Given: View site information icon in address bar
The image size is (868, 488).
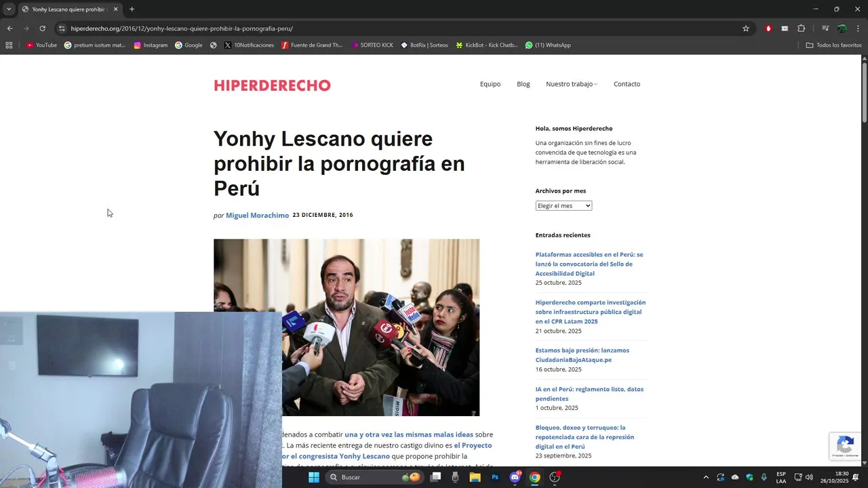Looking at the screenshot, I should click(x=62, y=28).
